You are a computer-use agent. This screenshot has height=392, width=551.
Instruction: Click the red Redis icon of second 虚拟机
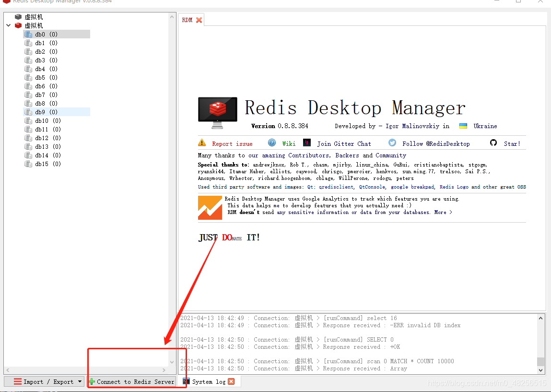[x=18, y=25]
